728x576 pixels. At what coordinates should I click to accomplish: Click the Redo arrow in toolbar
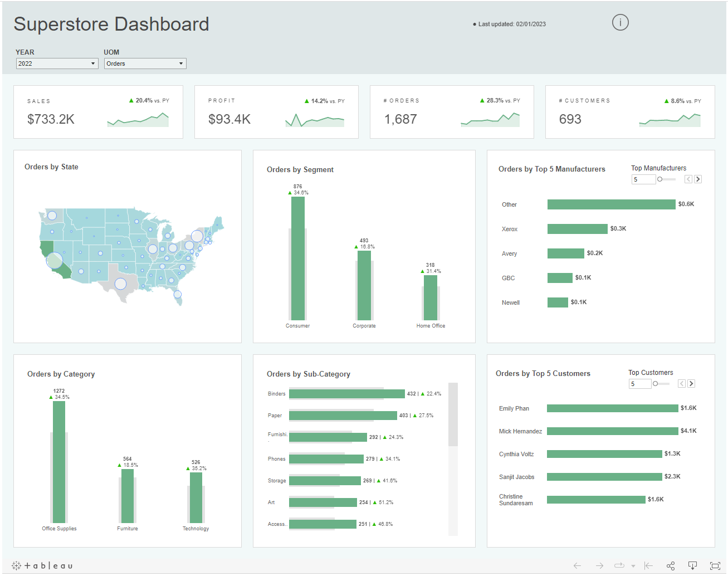tap(599, 565)
